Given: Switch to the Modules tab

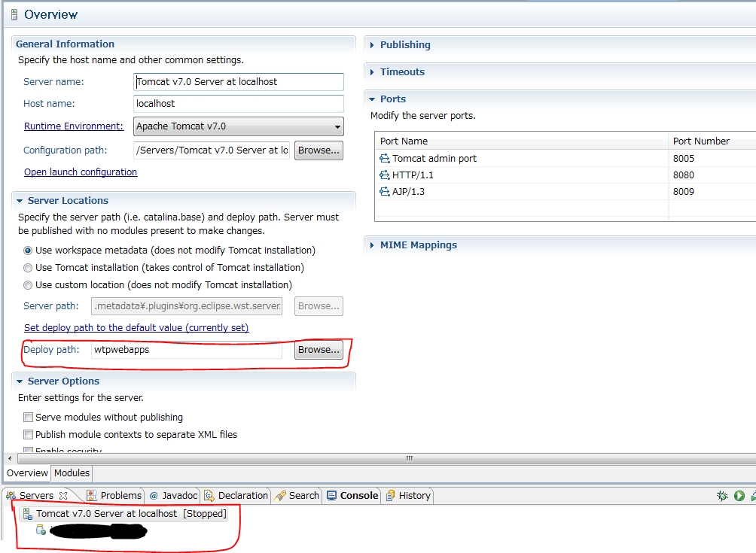Looking at the screenshot, I should (x=72, y=473).
